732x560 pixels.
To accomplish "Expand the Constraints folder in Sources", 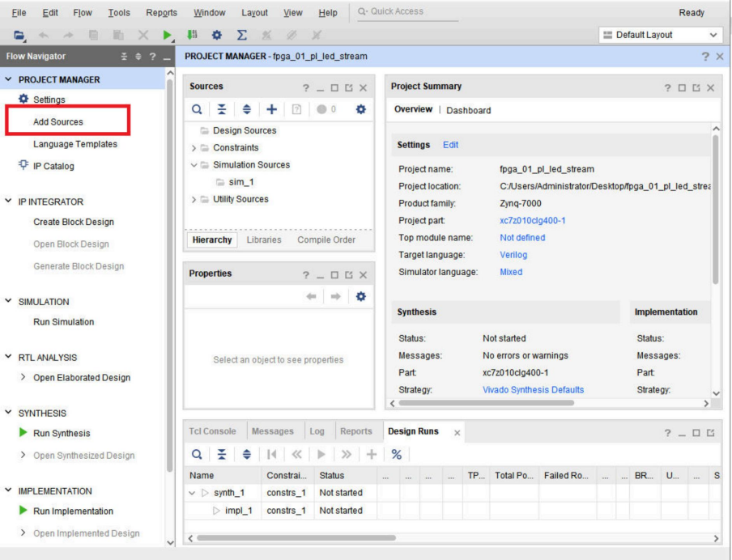I will pos(194,148).
